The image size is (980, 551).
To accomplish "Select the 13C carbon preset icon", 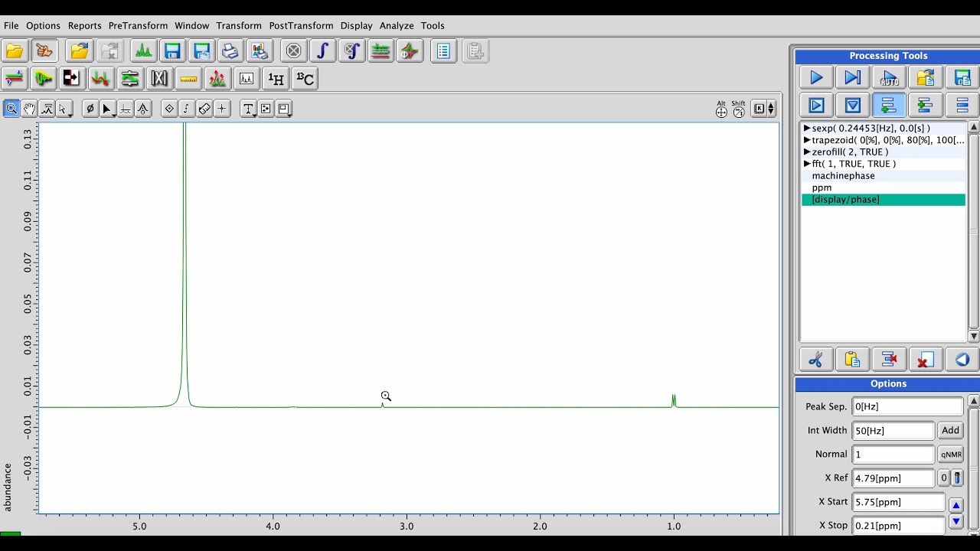I will 305,79.
